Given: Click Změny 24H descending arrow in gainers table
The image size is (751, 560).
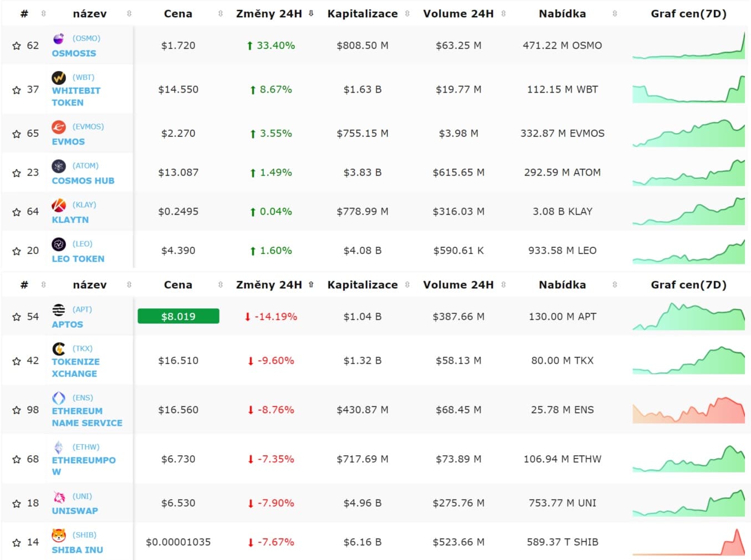Looking at the screenshot, I should 311,14.
